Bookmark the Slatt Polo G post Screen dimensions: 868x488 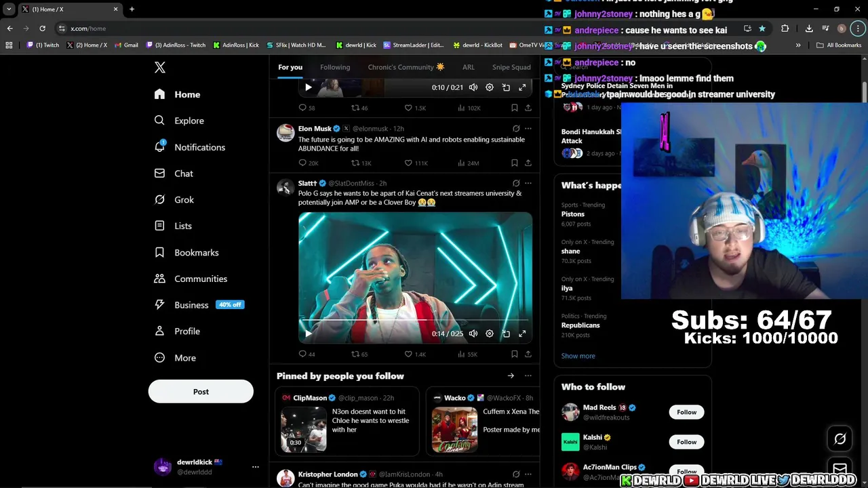pyautogui.click(x=515, y=354)
